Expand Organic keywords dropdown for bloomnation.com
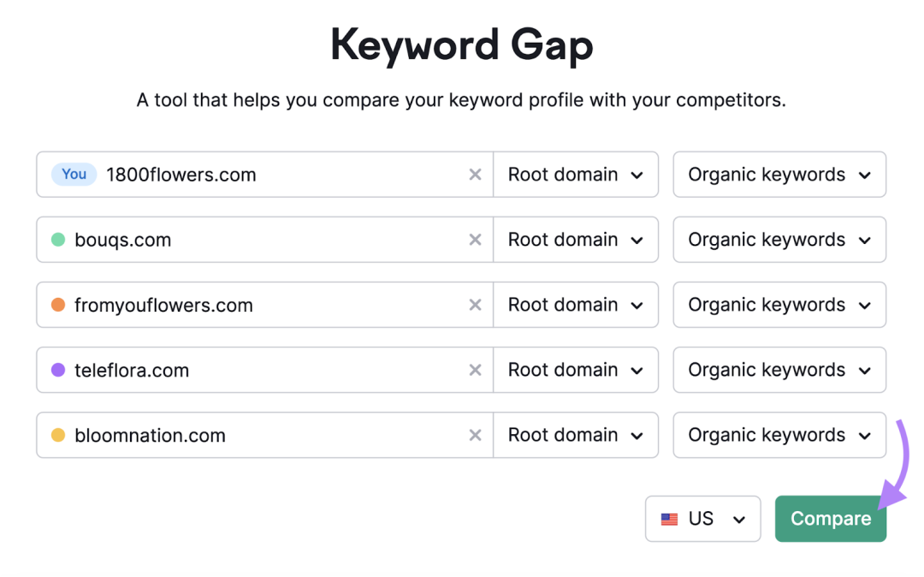The height and width of the screenshot is (577, 924). [779, 435]
